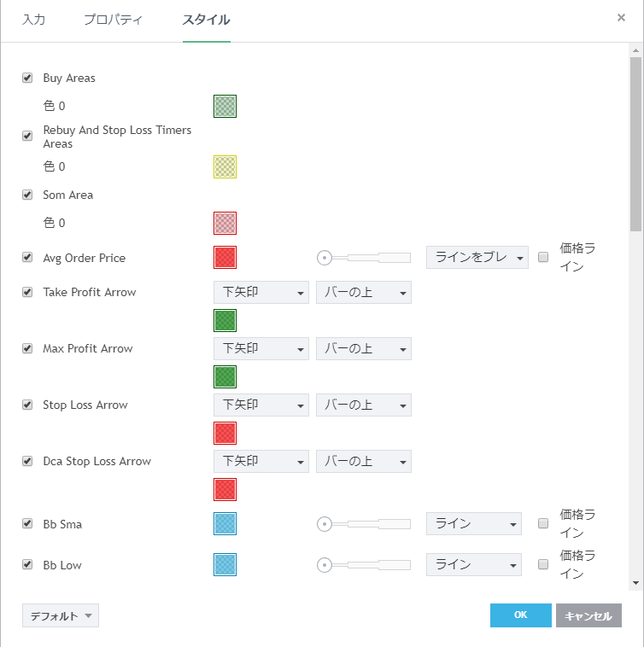The width and height of the screenshot is (644, 647).
Task: Expand Take Profit Arrow shape dropdown
Action: pyautogui.click(x=261, y=292)
